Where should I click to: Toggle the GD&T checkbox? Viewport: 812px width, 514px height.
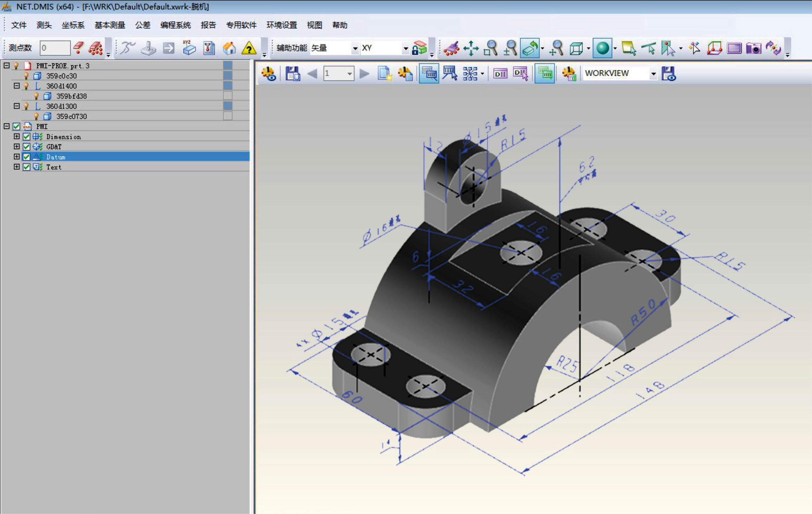point(26,147)
